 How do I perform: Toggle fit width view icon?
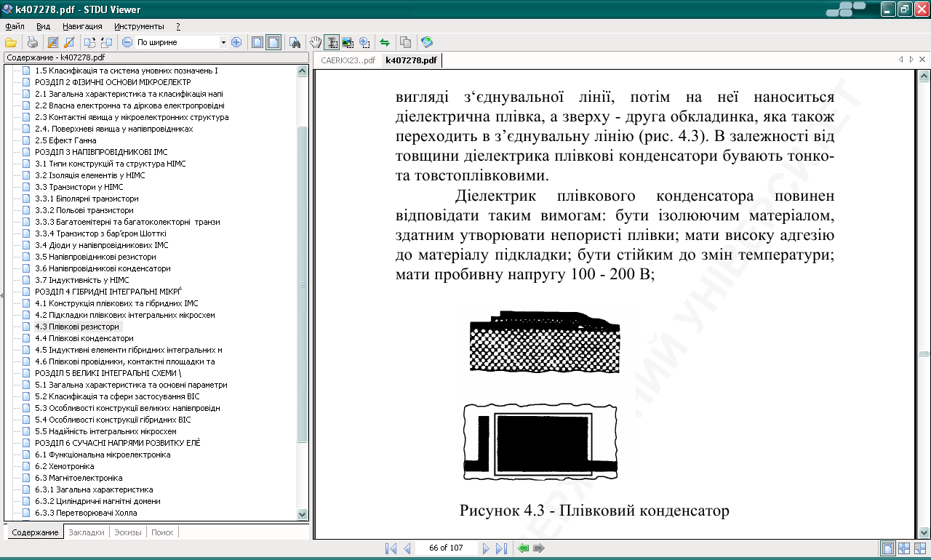click(273, 42)
